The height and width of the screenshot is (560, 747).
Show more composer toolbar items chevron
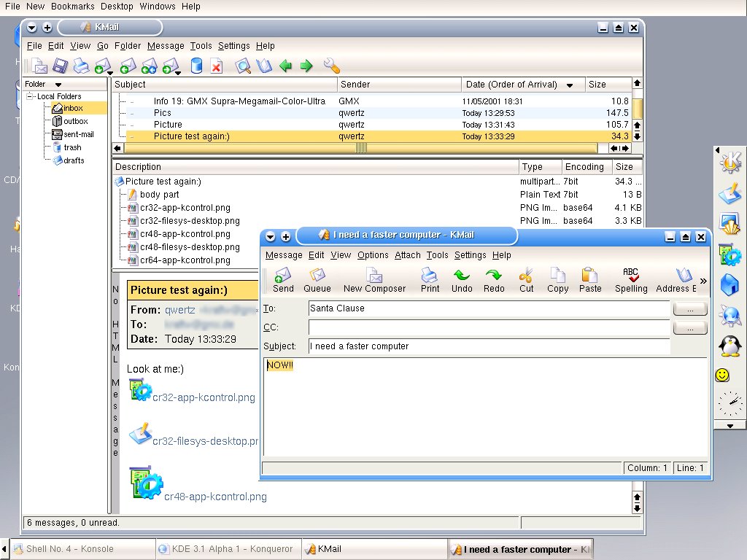pos(703,281)
